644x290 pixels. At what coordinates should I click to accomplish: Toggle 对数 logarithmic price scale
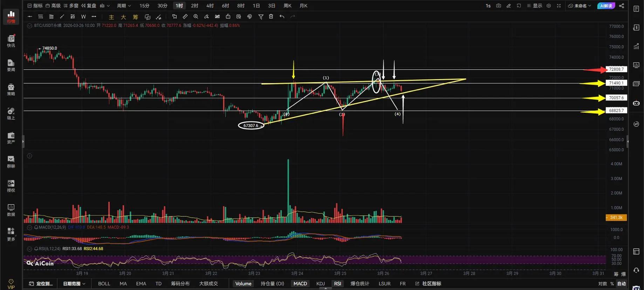click(x=603, y=284)
